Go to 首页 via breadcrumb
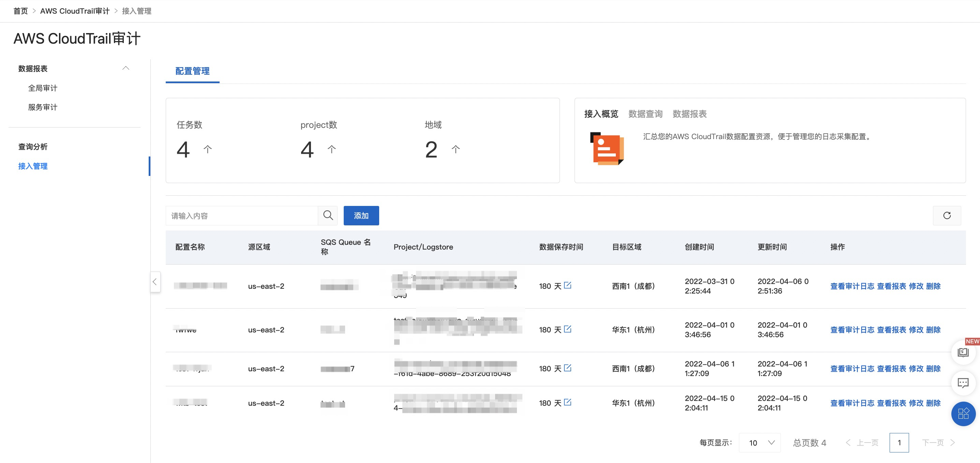Image resolution: width=980 pixels, height=463 pixels. (x=20, y=11)
